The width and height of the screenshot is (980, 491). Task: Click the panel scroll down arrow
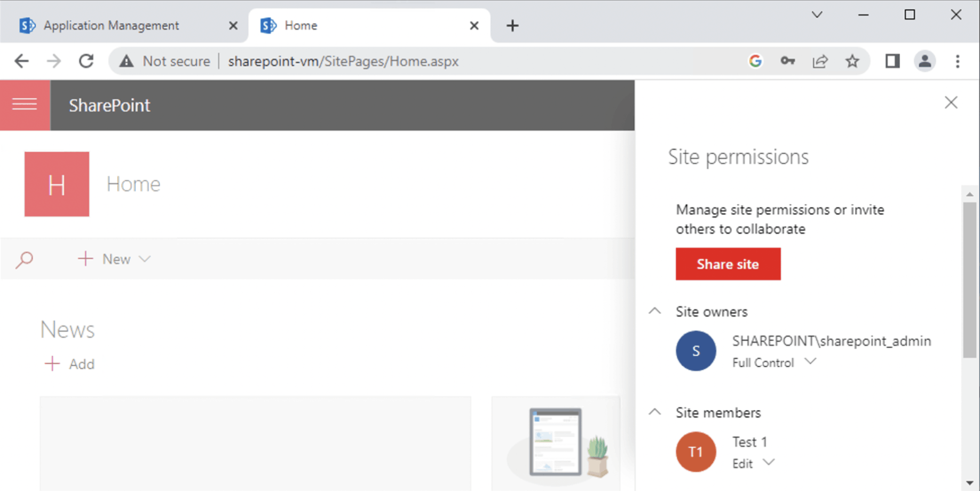970,483
